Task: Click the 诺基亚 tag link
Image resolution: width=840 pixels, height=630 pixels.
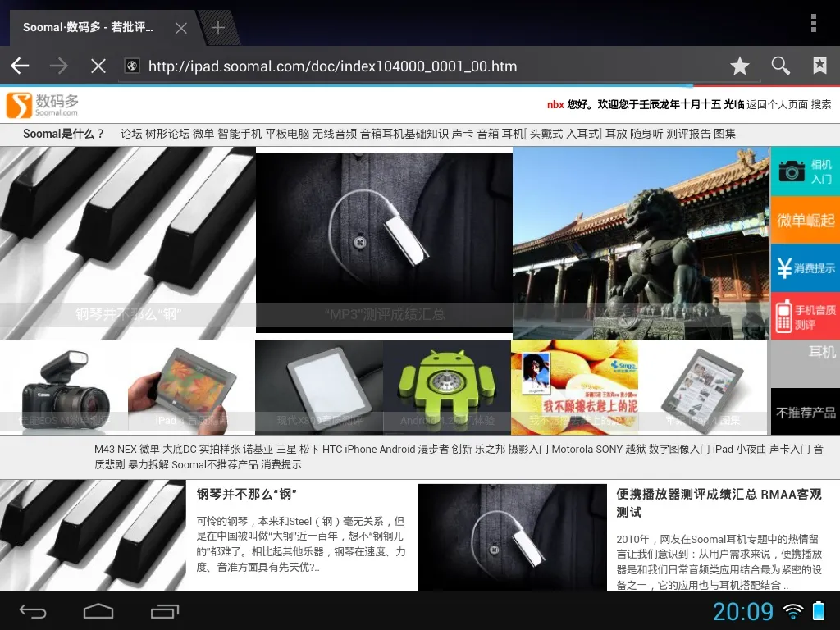Action: pos(257,449)
